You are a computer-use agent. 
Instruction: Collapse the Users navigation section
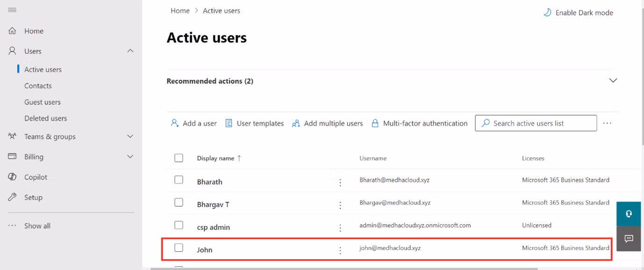(130, 51)
